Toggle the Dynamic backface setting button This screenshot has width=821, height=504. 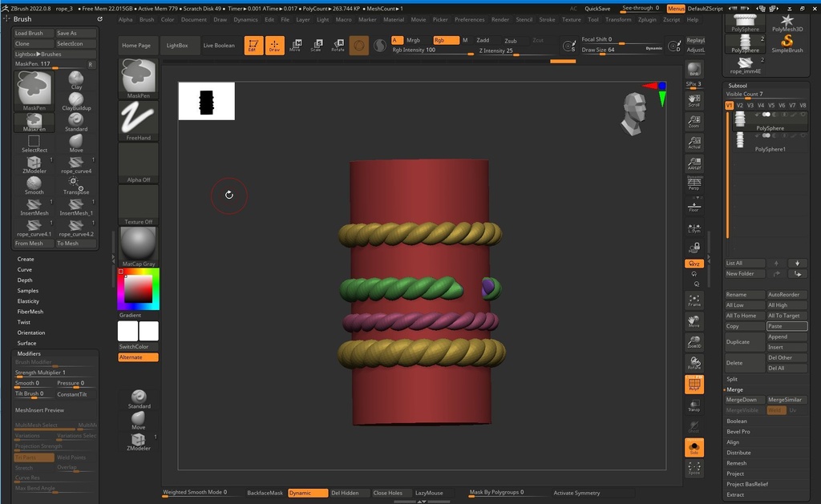(x=308, y=493)
